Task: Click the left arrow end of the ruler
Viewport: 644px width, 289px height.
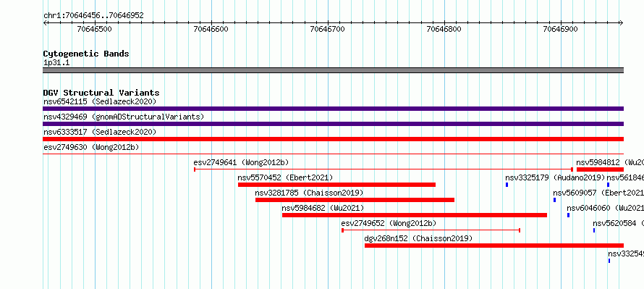Action: point(45,23)
